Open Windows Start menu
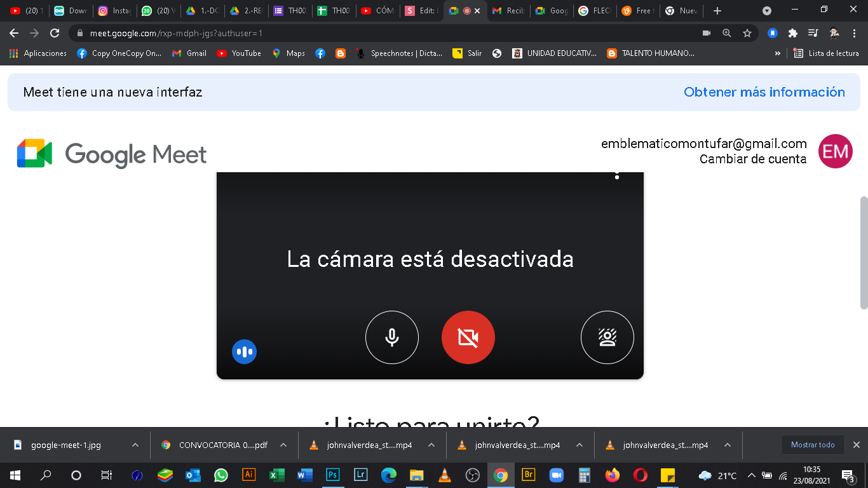The image size is (868, 488). (15, 475)
